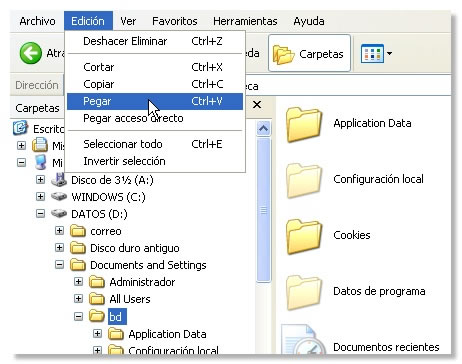The height and width of the screenshot is (364, 462).
Task: Choose Invertir selección
Action: [155, 161]
